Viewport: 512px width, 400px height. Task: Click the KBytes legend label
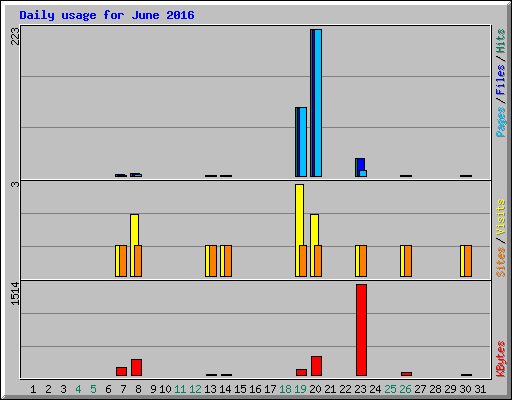click(501, 359)
